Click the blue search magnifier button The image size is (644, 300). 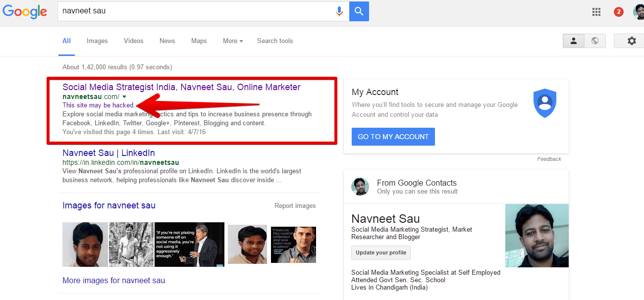pos(359,11)
